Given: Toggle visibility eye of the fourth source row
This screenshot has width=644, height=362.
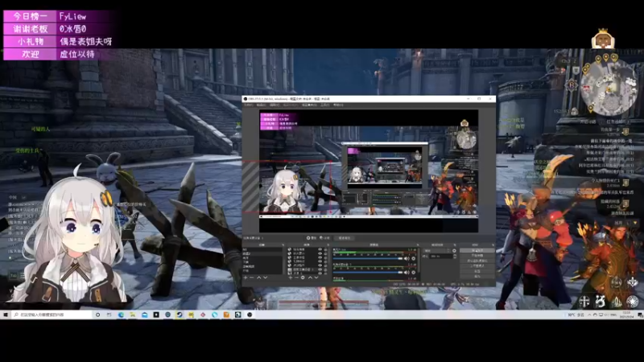Looking at the screenshot, I should tap(320, 261).
